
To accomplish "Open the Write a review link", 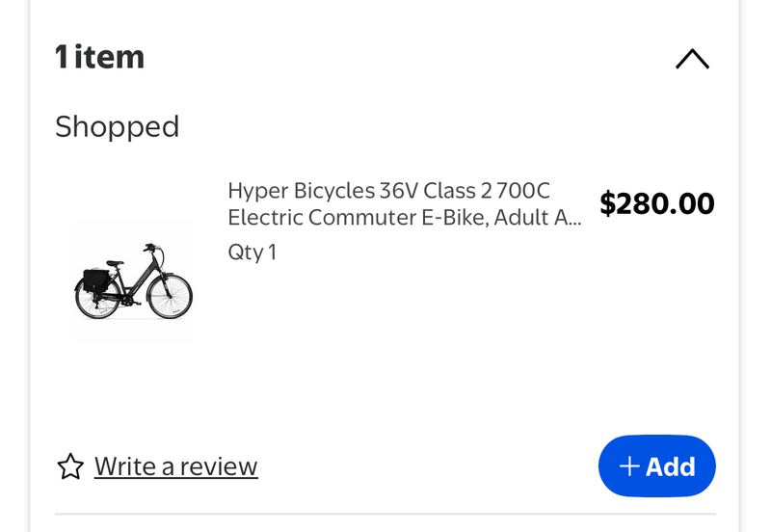I will [x=176, y=466].
